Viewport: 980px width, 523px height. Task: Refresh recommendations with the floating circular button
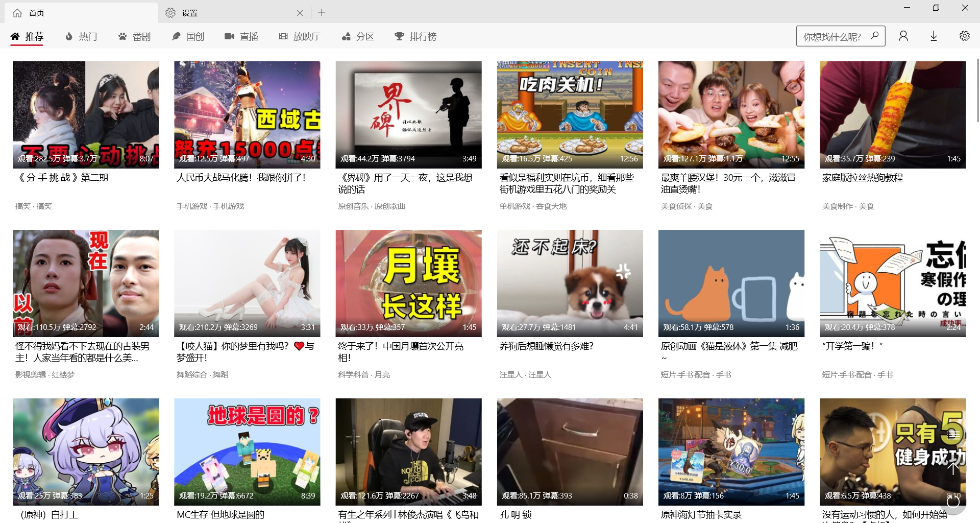click(953, 502)
